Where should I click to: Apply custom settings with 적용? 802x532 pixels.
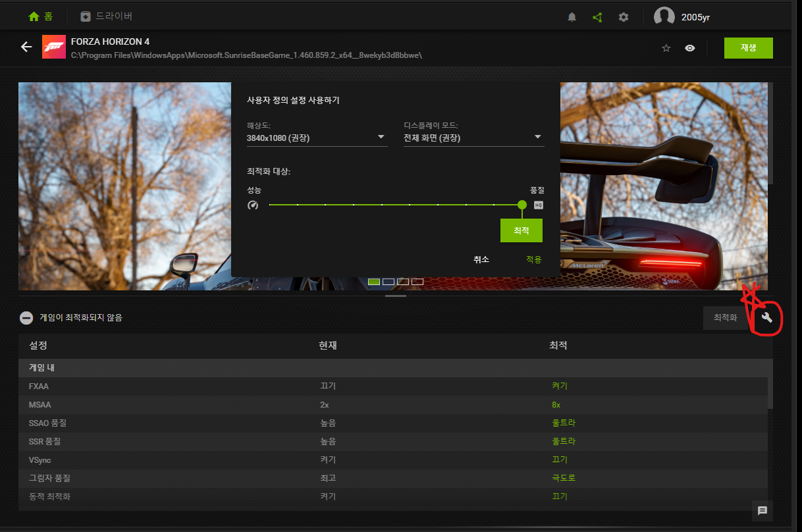point(533,259)
